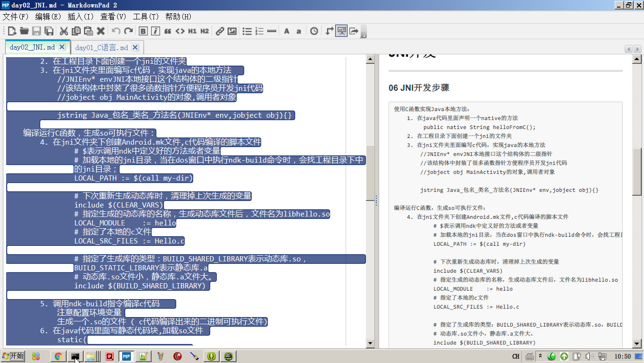The width and height of the screenshot is (644, 363).
Task: Click the Cut scissors icon
Action: point(64,31)
